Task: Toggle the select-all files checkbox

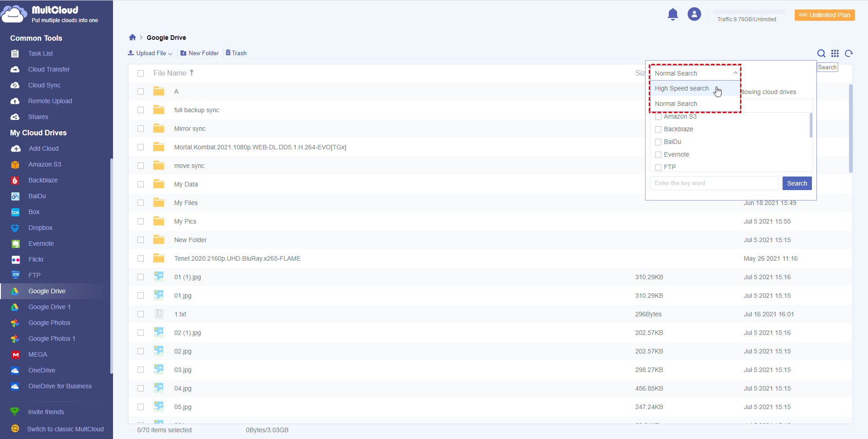Action: (141, 73)
